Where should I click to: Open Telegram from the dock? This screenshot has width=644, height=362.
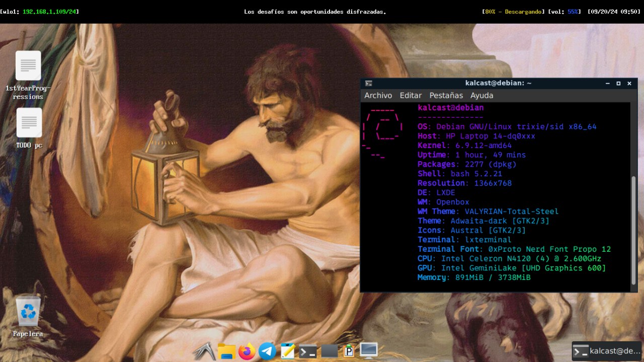tap(267, 351)
